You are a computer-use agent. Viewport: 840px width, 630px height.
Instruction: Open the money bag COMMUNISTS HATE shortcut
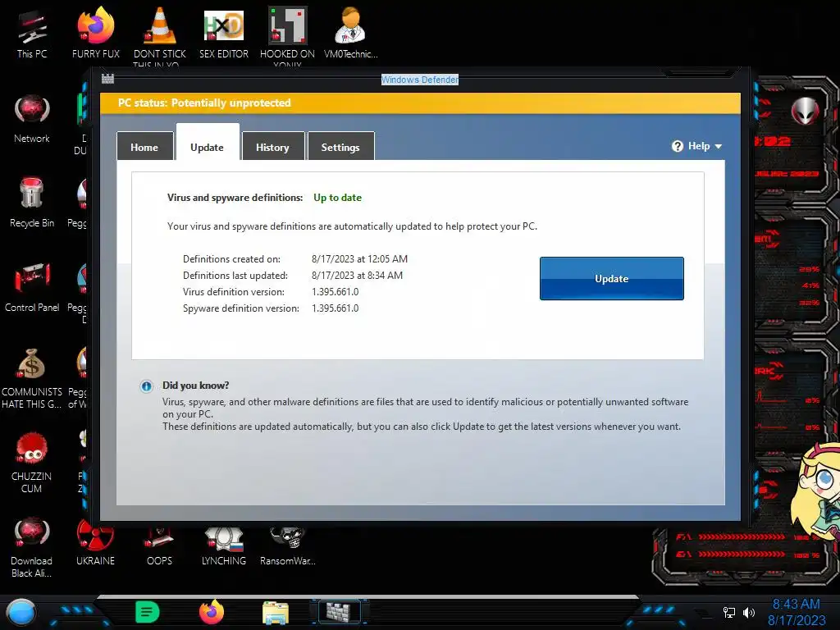[x=32, y=378]
